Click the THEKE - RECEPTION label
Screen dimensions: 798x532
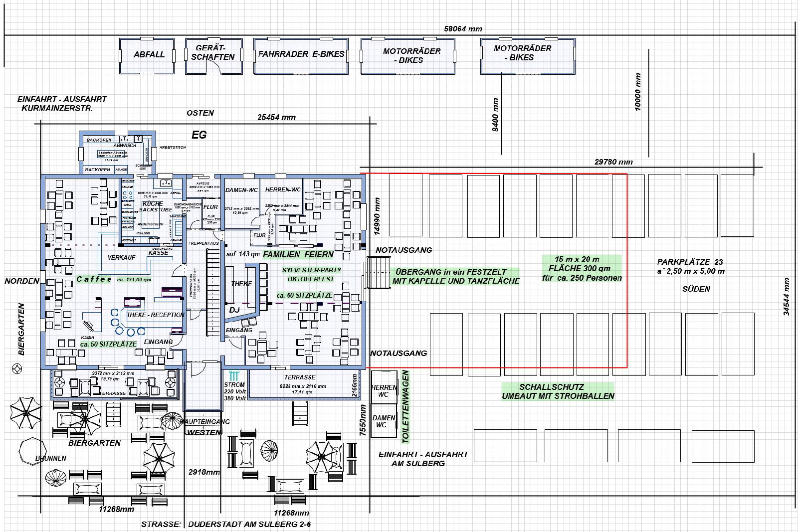pos(155,315)
